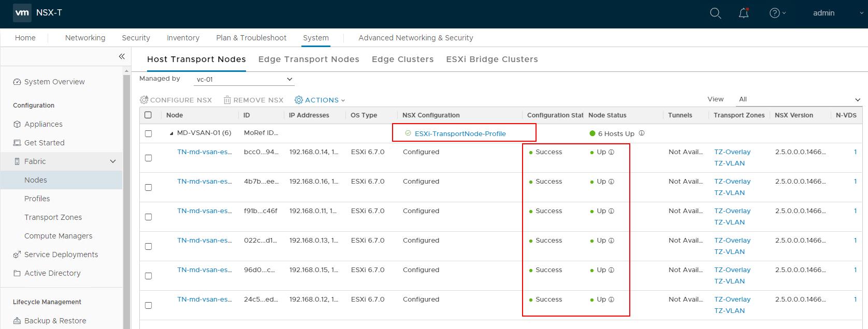868x329 pixels.
Task: Click the Backup & Restore icon
Action: coord(17,321)
